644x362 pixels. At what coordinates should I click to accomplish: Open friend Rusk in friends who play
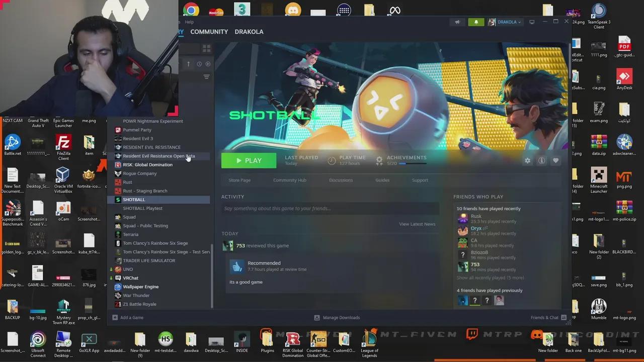[x=476, y=216]
